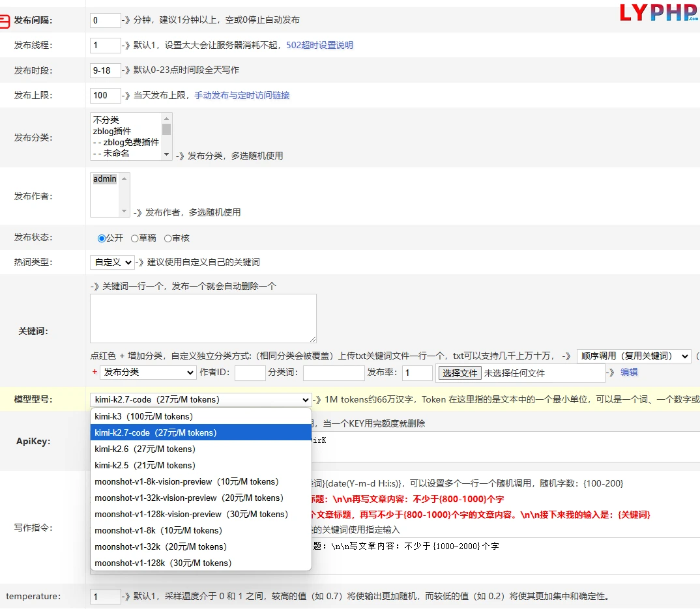Screen dimensions: 700x609
Task: Choose moonshot-v1-128k-vision-preview option
Action: pos(201,515)
